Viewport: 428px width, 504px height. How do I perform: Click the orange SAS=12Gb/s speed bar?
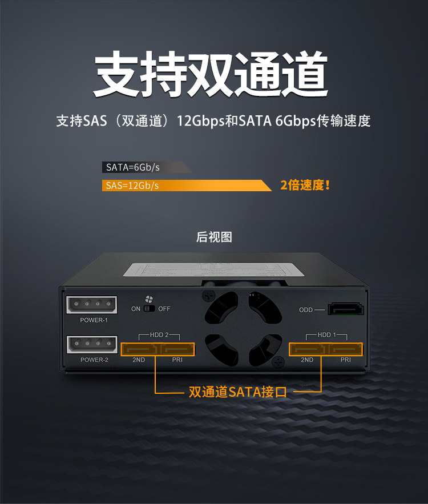point(187,186)
